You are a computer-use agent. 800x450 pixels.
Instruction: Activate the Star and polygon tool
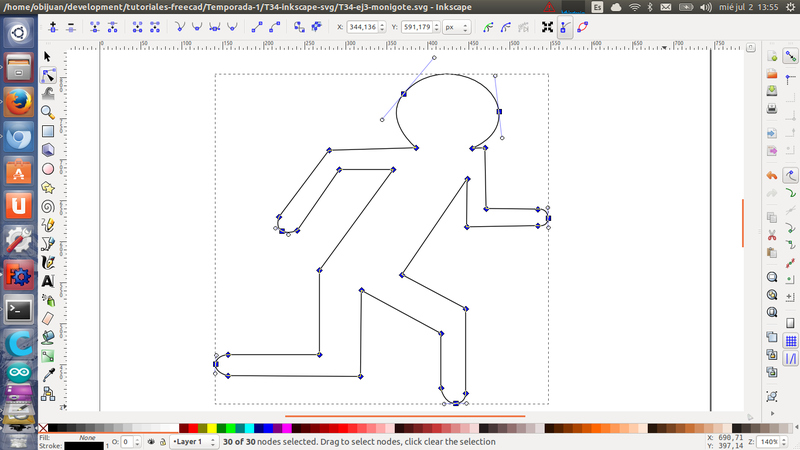pos(48,187)
